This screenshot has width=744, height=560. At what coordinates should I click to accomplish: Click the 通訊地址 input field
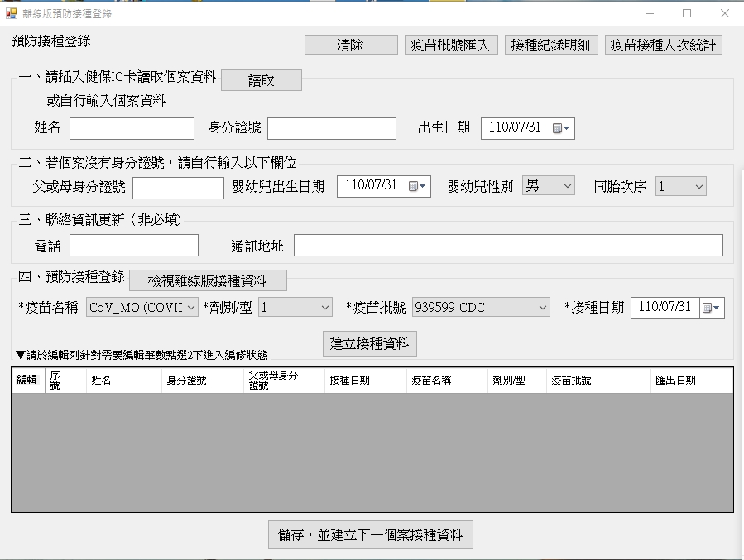508,245
